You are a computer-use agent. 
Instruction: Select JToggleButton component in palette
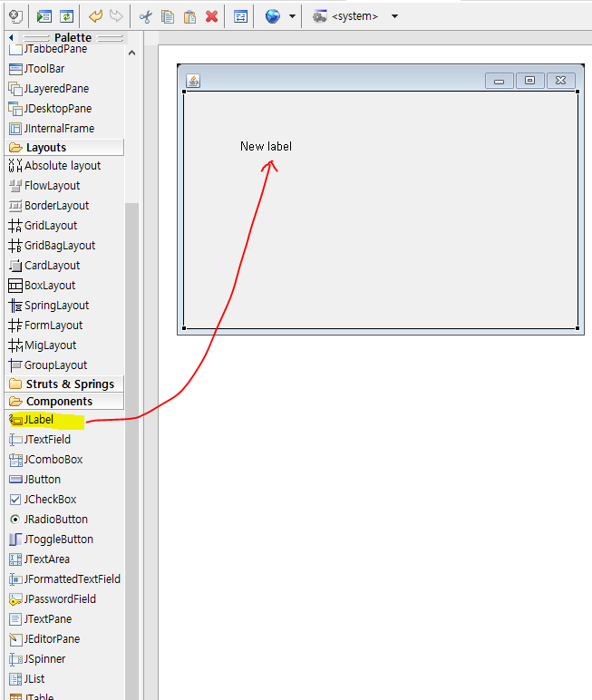52,540
